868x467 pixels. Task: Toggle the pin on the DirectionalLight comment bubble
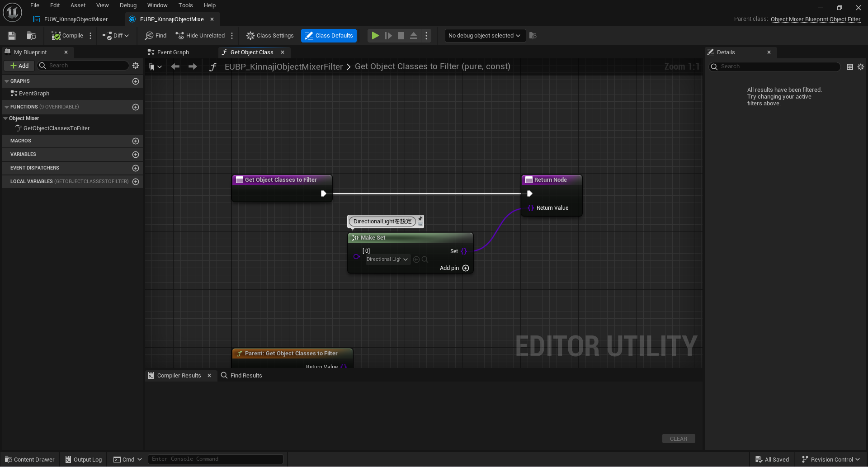click(420, 219)
